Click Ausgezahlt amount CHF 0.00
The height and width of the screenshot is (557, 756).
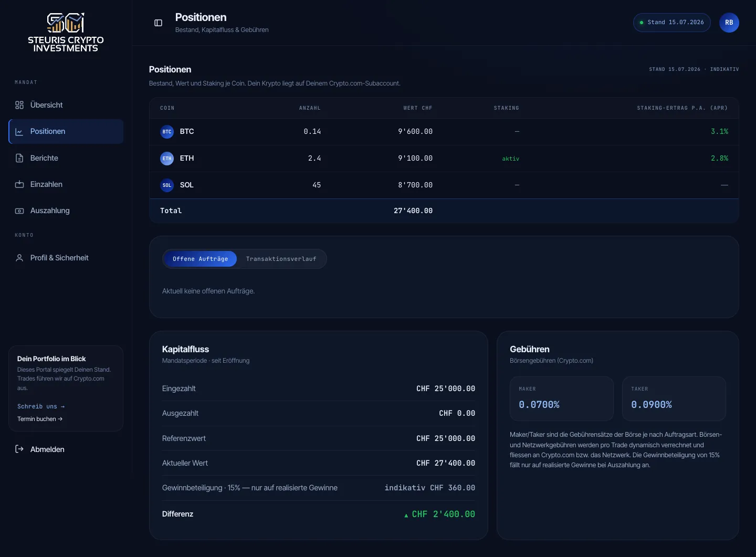pos(457,413)
